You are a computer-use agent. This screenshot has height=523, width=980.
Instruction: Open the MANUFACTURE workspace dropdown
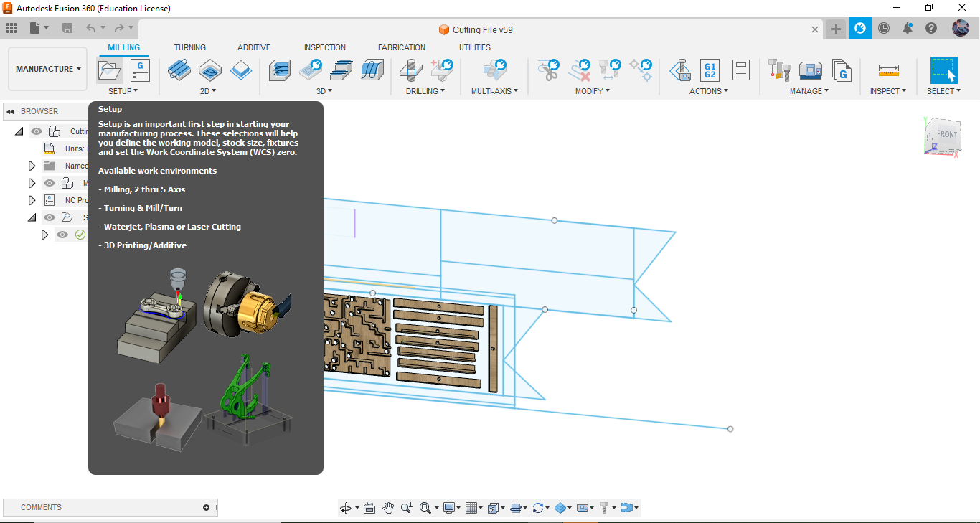tap(48, 69)
